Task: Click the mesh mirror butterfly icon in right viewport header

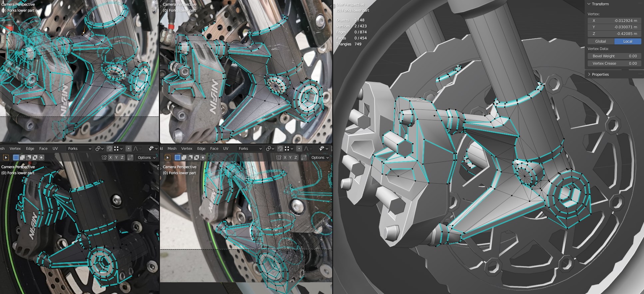Action: coord(279,158)
